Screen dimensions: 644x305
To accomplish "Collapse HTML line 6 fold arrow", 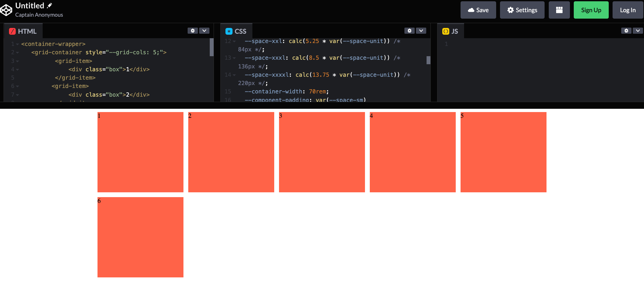I will [x=17, y=86].
